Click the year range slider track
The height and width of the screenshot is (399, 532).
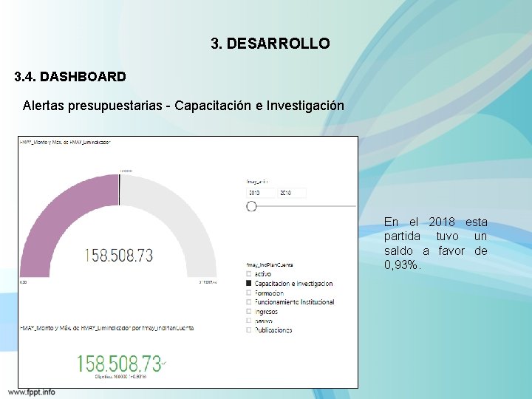pyautogui.click(x=307, y=206)
